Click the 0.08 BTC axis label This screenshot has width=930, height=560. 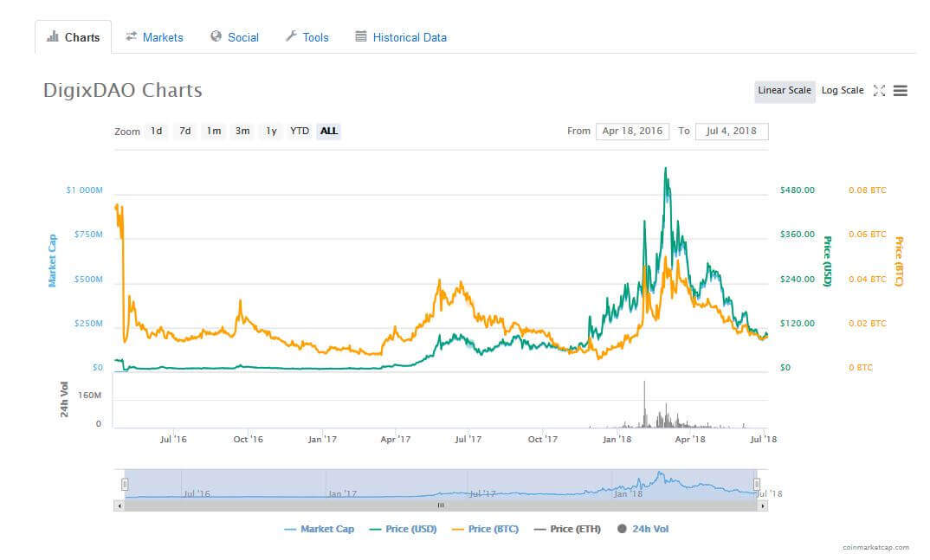pyautogui.click(x=867, y=190)
